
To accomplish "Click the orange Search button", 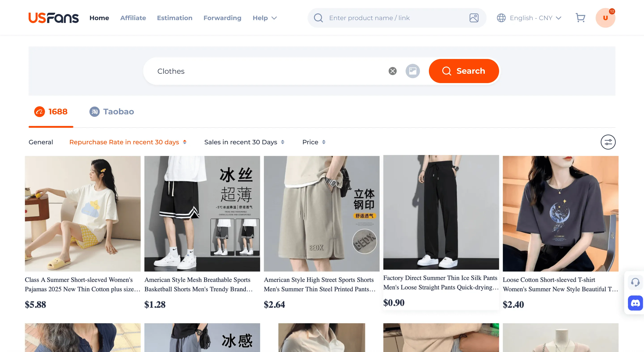I will [x=464, y=71].
